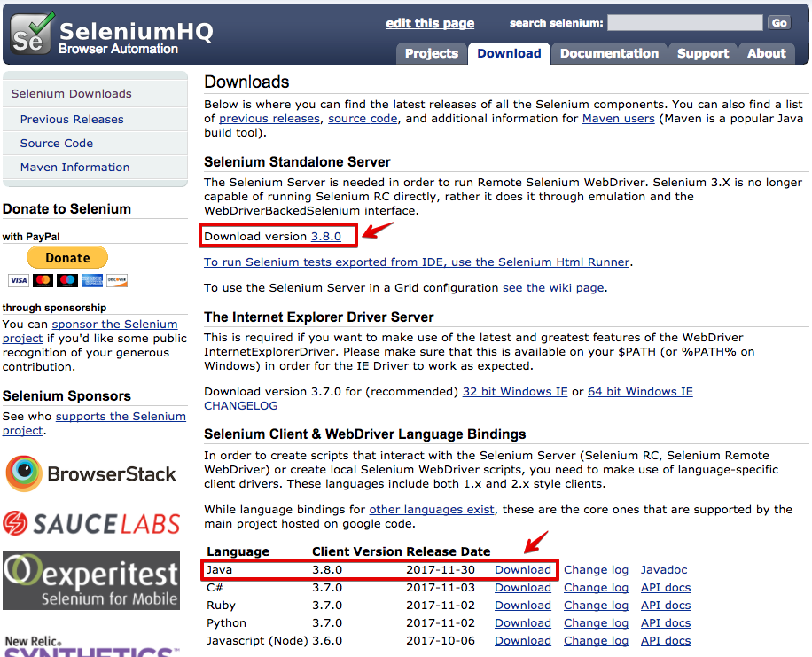Open the C# Change log link
Viewport: 812px width, 657px height.
(596, 588)
